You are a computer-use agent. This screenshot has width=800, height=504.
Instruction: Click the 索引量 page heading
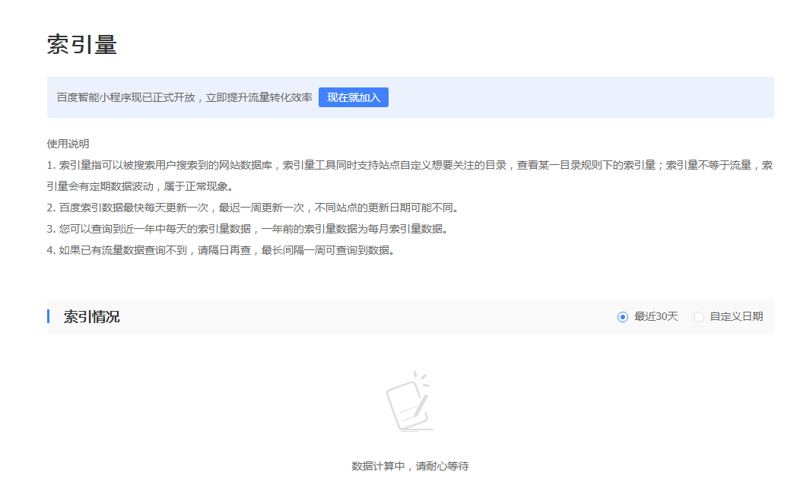point(82,44)
